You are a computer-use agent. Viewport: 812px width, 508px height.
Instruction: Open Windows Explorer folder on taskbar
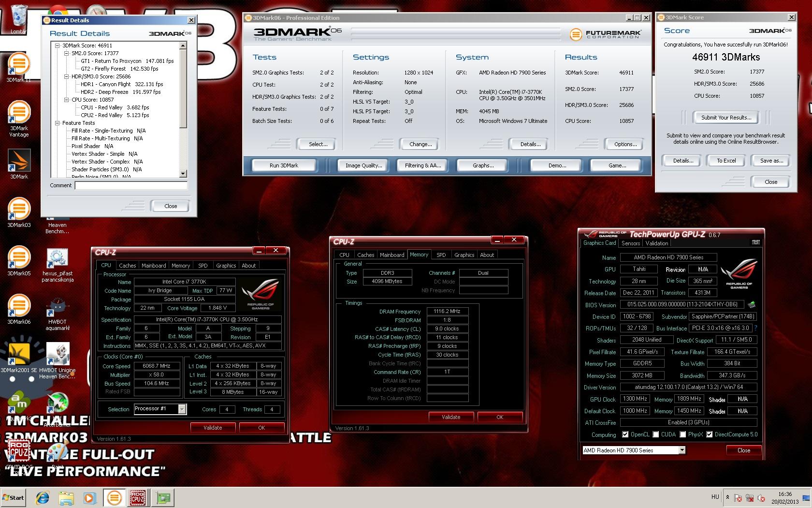[x=66, y=497]
